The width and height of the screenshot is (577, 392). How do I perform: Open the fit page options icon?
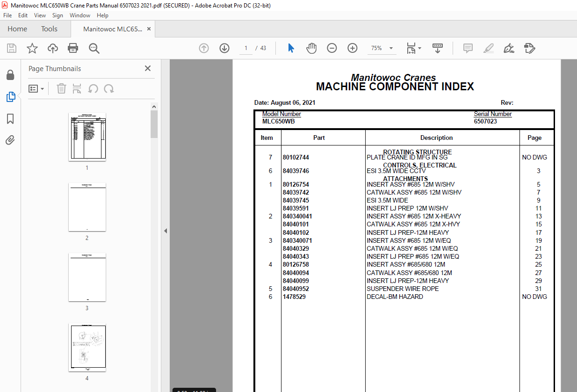[413, 48]
